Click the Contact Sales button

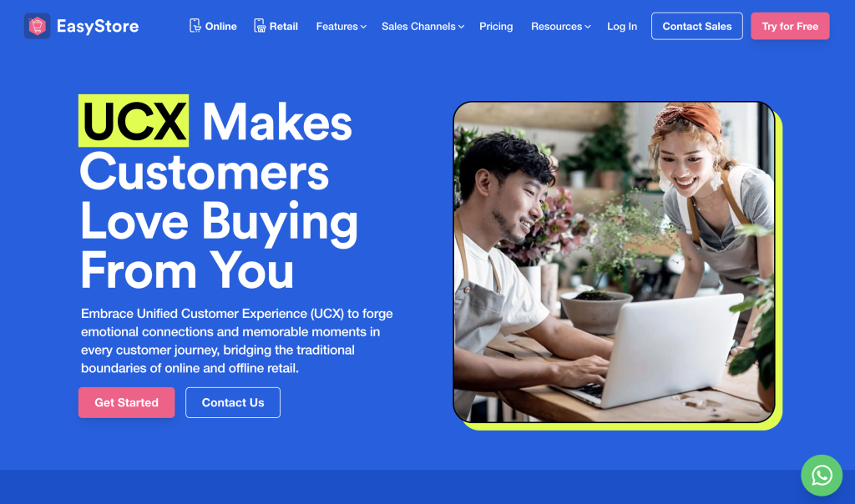[x=697, y=26]
